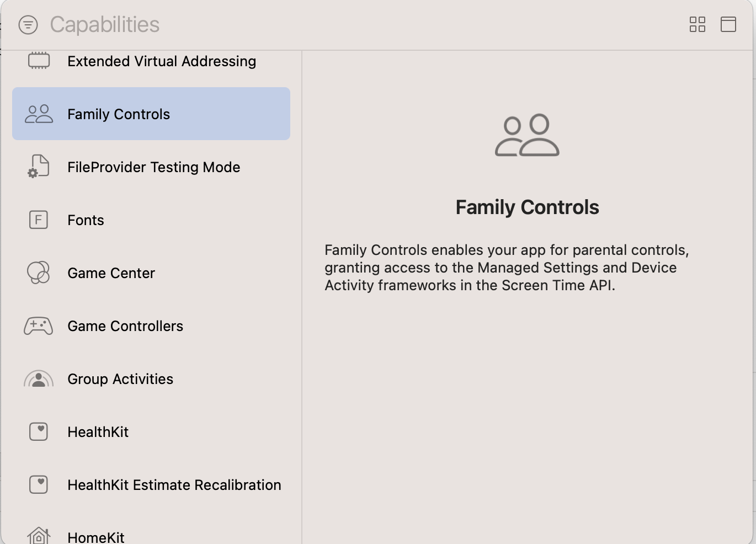The height and width of the screenshot is (544, 756).
Task: Click the Game Center rings icon
Action: click(38, 273)
